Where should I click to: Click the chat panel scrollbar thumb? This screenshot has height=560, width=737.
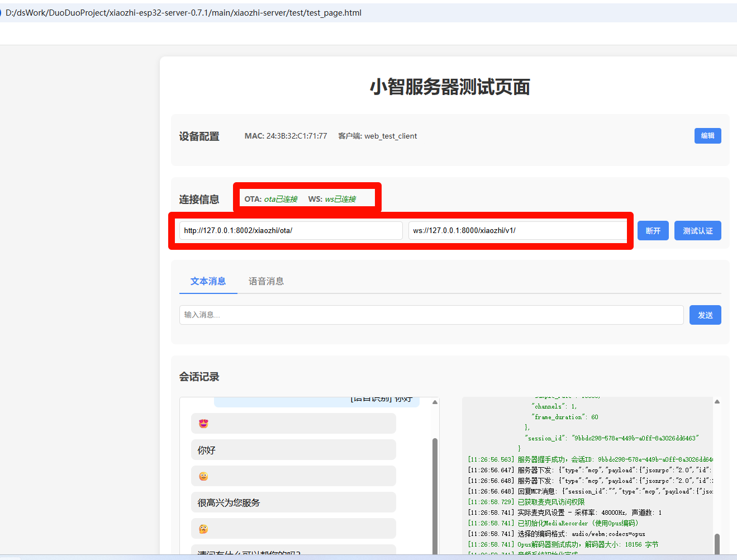tap(435, 496)
